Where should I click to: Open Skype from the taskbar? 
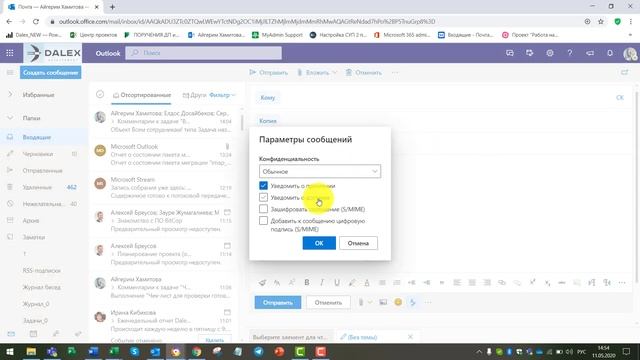135,351
